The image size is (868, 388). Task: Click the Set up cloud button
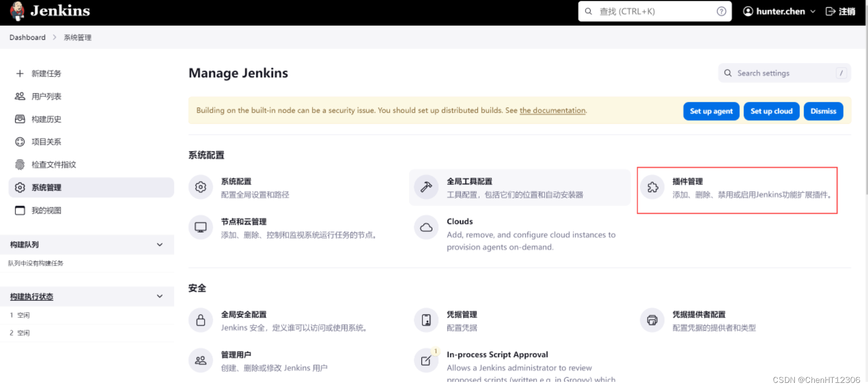(x=771, y=111)
